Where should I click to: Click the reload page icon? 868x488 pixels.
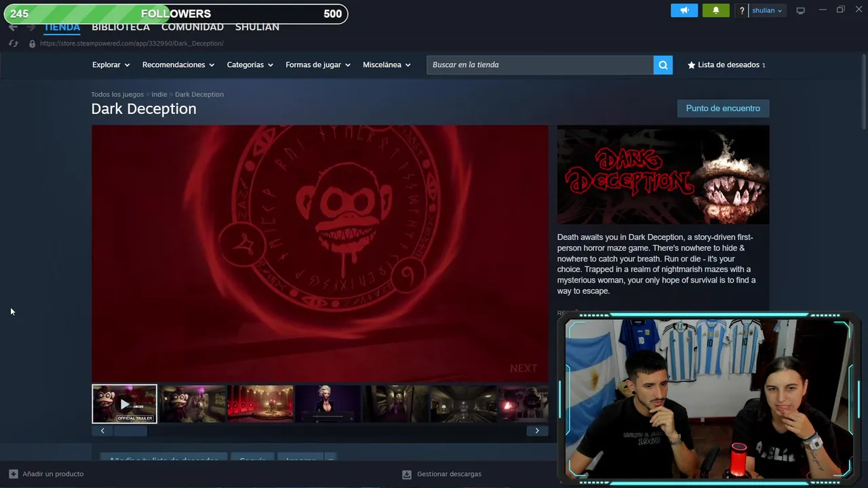[x=13, y=43]
